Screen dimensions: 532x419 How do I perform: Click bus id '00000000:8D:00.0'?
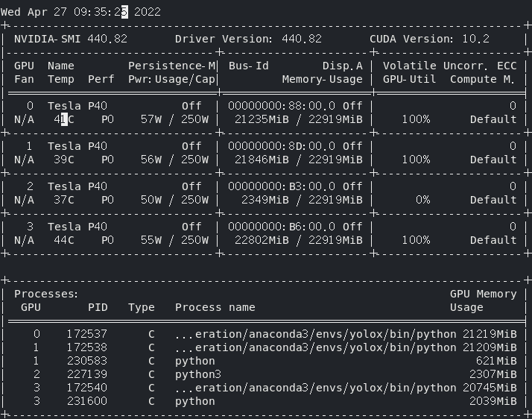click(x=282, y=146)
